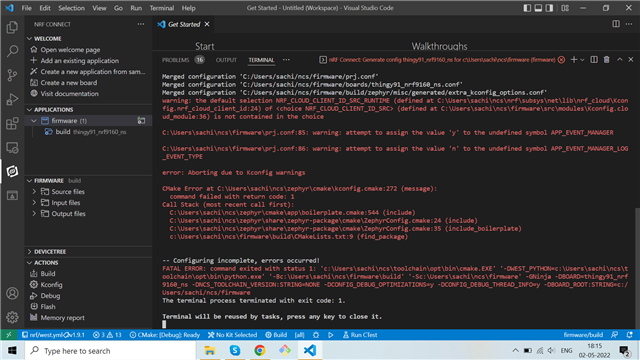Open the Accounts icon in activity bar

coord(12,293)
